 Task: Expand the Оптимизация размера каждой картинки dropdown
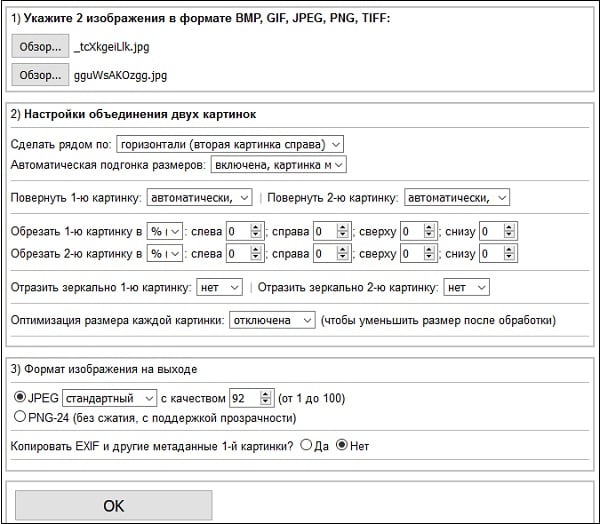[x=273, y=320]
